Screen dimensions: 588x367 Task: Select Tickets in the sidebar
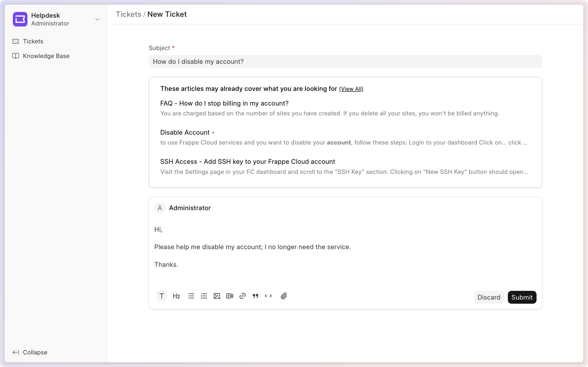33,41
